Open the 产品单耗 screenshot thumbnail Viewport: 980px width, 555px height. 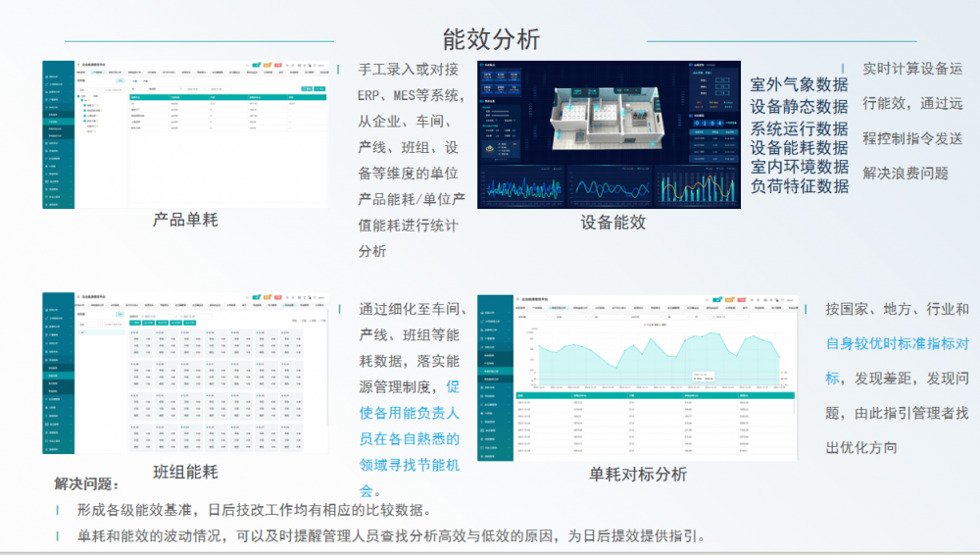click(185, 134)
